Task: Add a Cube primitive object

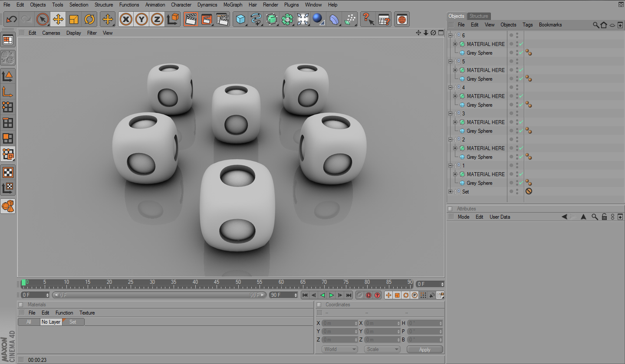Action: 240,19
